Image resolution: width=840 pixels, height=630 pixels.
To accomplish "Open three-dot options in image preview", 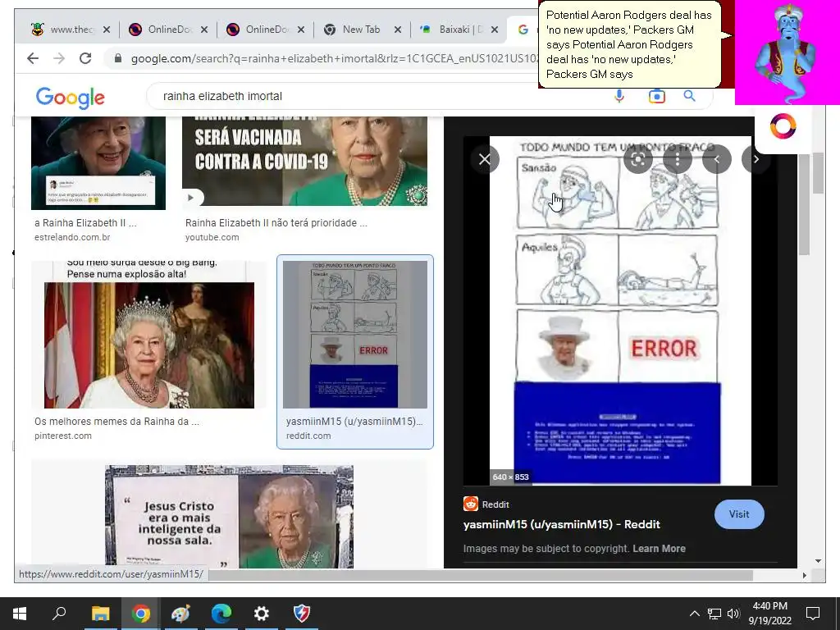I will (678, 159).
